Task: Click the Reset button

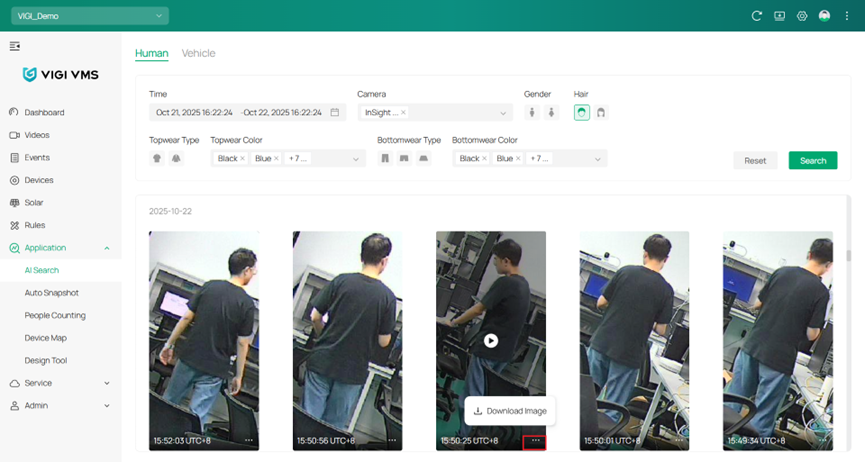Action: tap(755, 160)
